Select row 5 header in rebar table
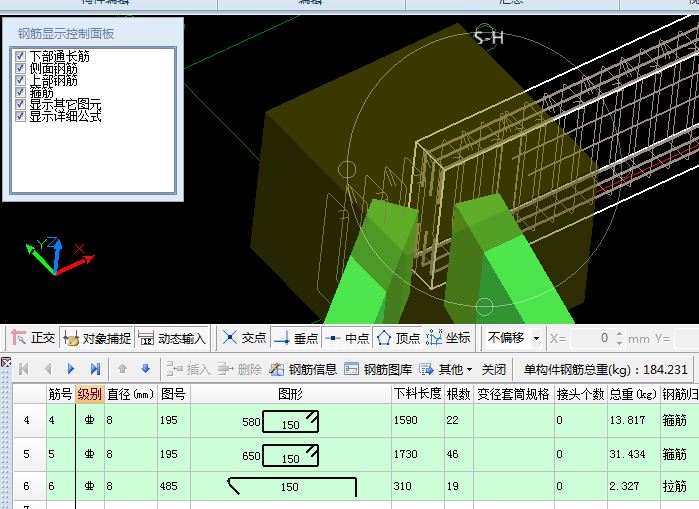The height and width of the screenshot is (509, 699). click(x=29, y=454)
